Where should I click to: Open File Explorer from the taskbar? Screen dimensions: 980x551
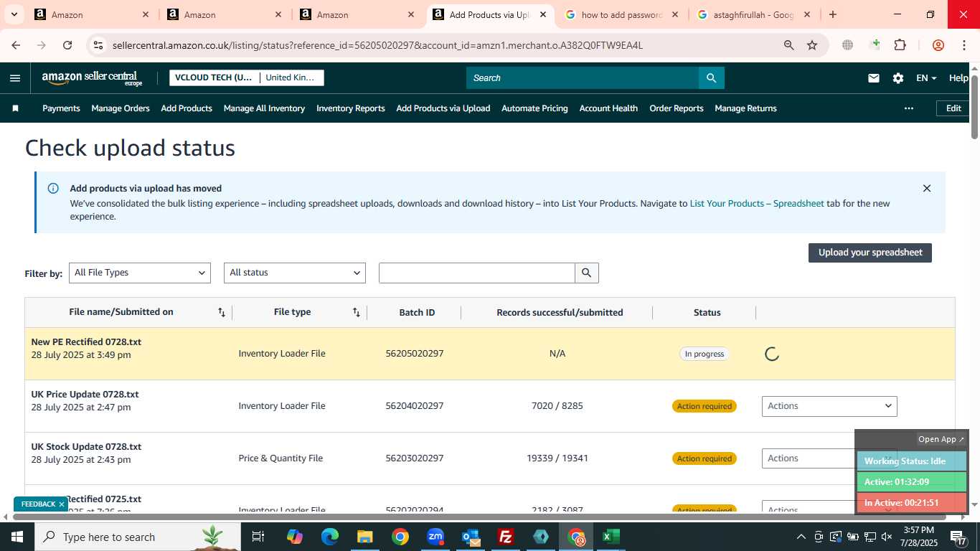[365, 537]
